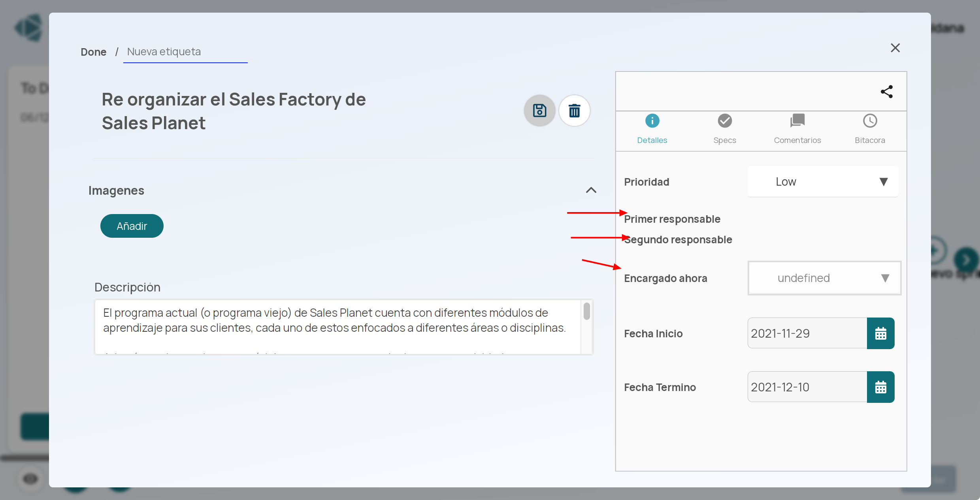Screen dimensions: 980x500
Task: Click the save (floppy disk) icon
Action: coord(539,111)
